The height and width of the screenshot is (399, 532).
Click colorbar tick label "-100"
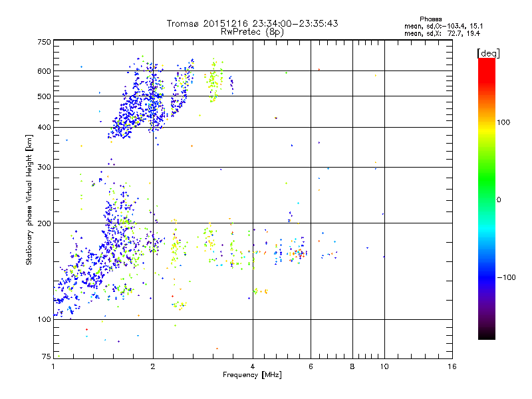(x=506, y=277)
